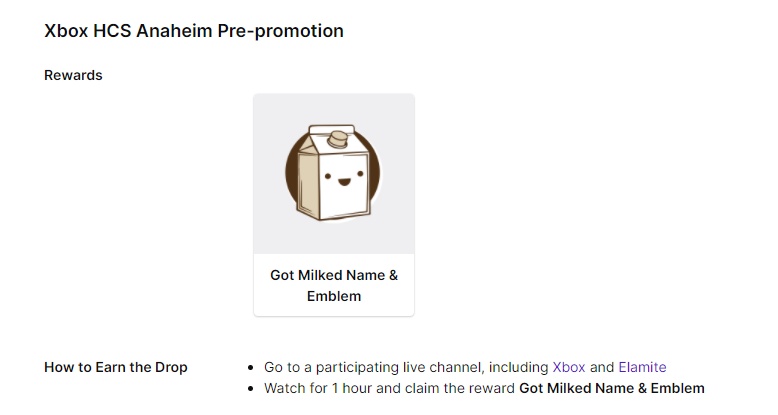
Task: Click the Rewards section label
Action: click(x=73, y=75)
